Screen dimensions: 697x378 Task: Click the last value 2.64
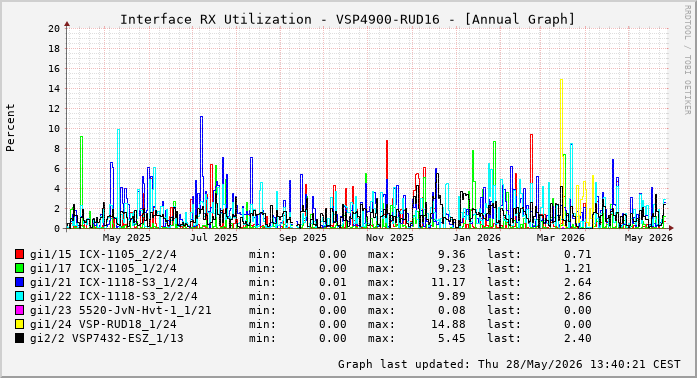click(578, 282)
